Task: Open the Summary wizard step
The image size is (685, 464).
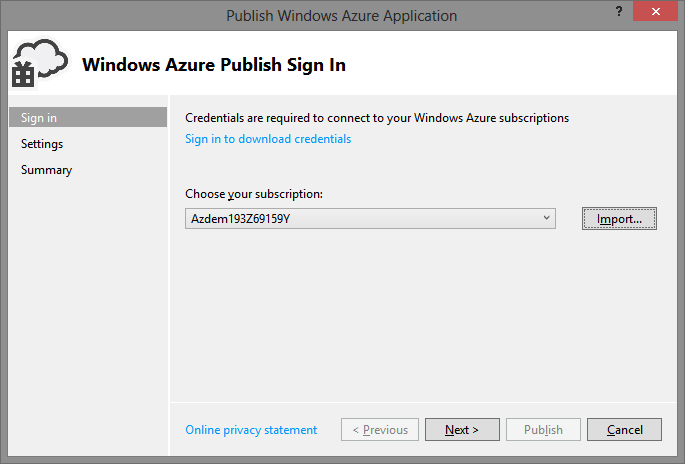Action: pos(46,170)
